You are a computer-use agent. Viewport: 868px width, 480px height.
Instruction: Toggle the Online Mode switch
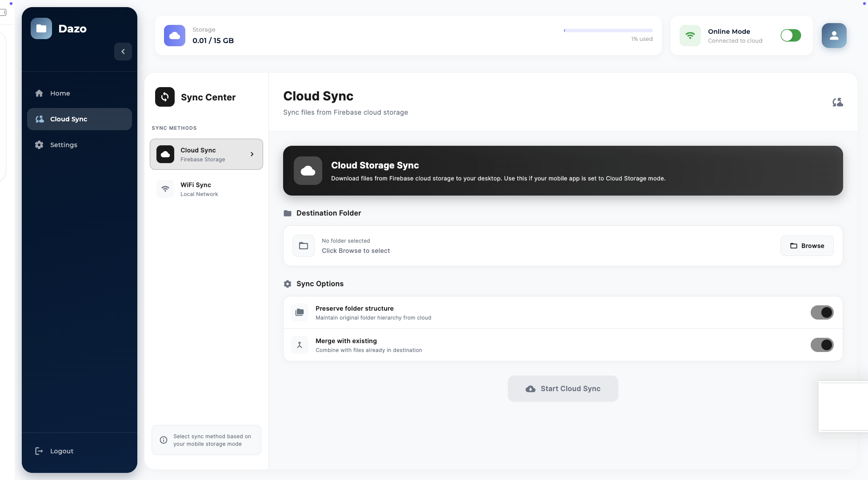click(791, 36)
